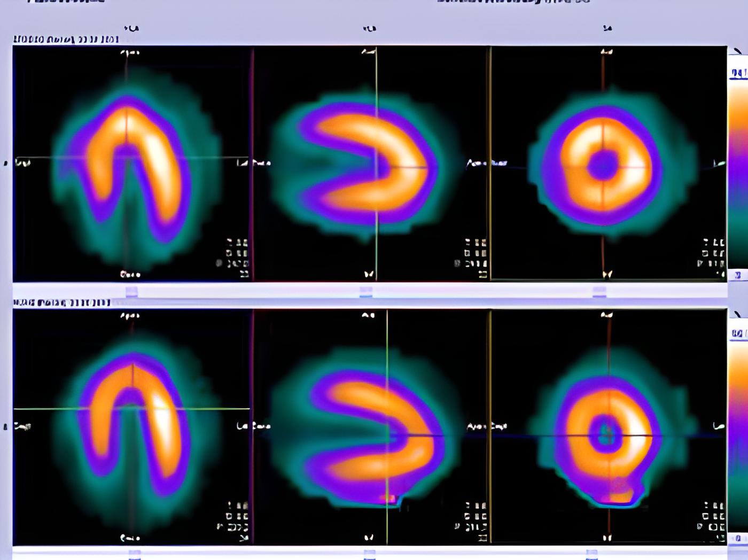748x560 pixels.
Task: Click the slice slider handle under bottom-middle image
Action: 369,555
